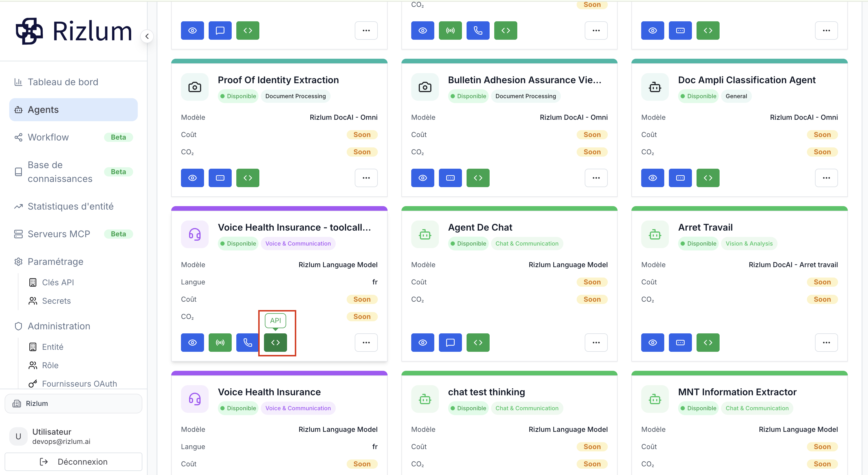Click the Document Processing tag on Proof Of Identity
868x475 pixels.
pyautogui.click(x=295, y=96)
